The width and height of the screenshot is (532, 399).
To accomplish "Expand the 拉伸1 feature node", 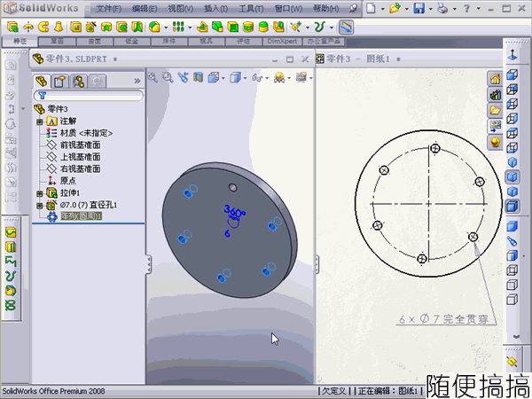I will pyautogui.click(x=40, y=193).
